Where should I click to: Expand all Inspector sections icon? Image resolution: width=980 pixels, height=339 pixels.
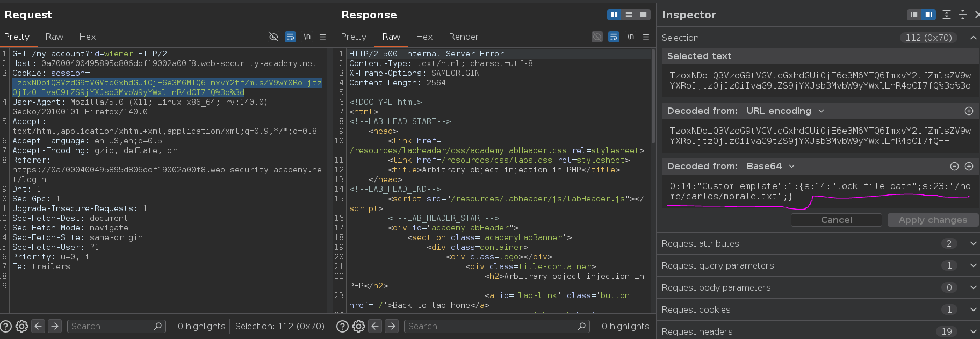(947, 15)
